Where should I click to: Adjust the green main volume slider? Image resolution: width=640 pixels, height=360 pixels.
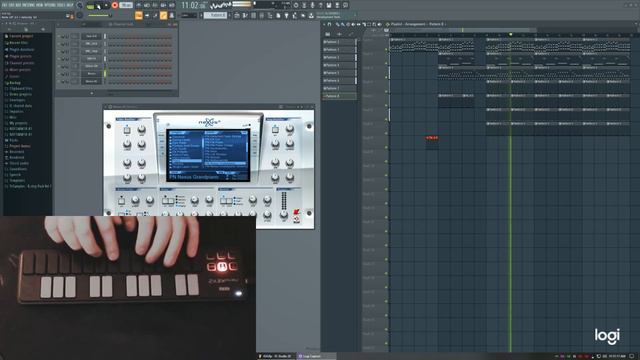pos(99,16)
